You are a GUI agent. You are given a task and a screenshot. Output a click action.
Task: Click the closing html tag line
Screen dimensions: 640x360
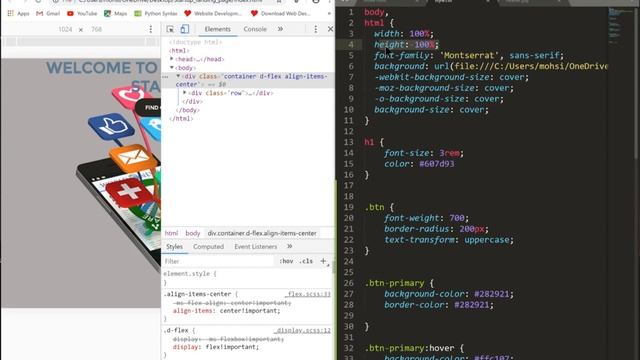pyautogui.click(x=181, y=119)
